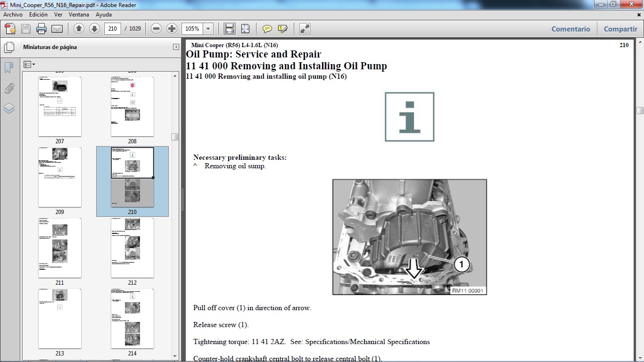Click the thumbnail panel scrollbar thumb
The image size is (644, 362).
point(175,137)
